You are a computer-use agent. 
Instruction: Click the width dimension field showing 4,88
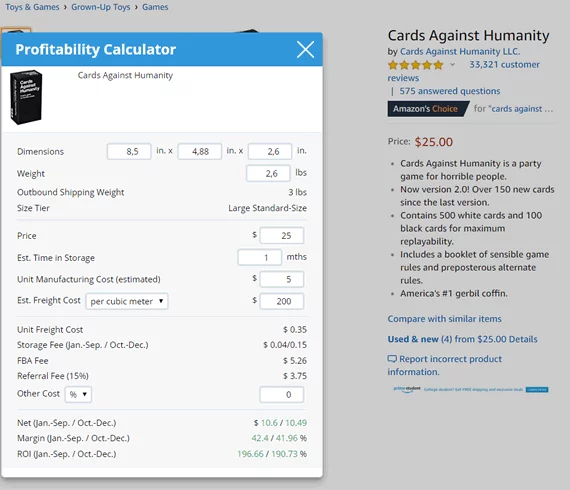pyautogui.click(x=200, y=151)
